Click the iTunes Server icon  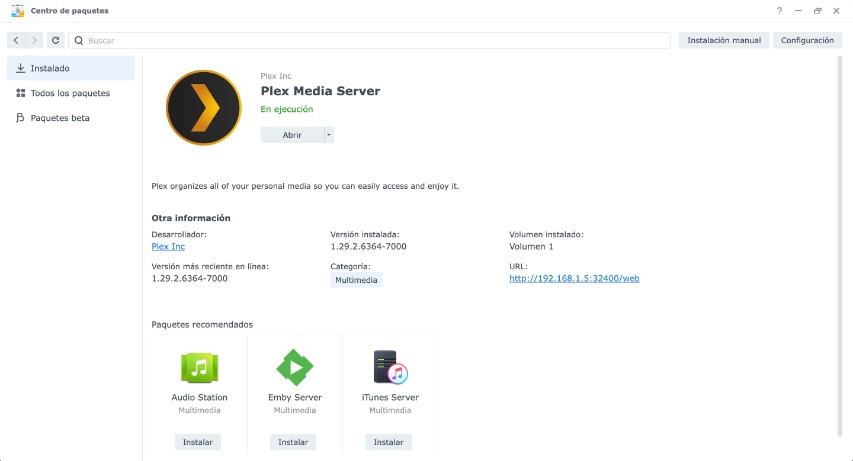(390, 367)
